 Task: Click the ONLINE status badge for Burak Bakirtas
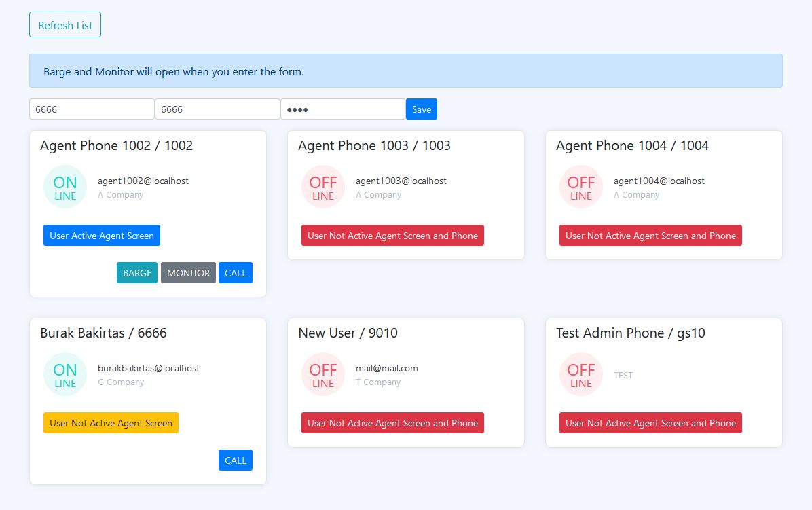point(64,374)
